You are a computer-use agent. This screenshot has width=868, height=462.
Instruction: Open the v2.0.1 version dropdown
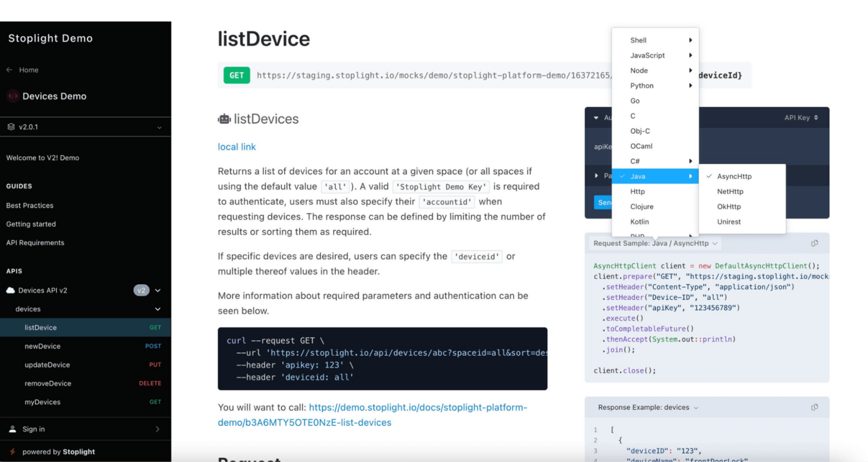[x=86, y=127]
